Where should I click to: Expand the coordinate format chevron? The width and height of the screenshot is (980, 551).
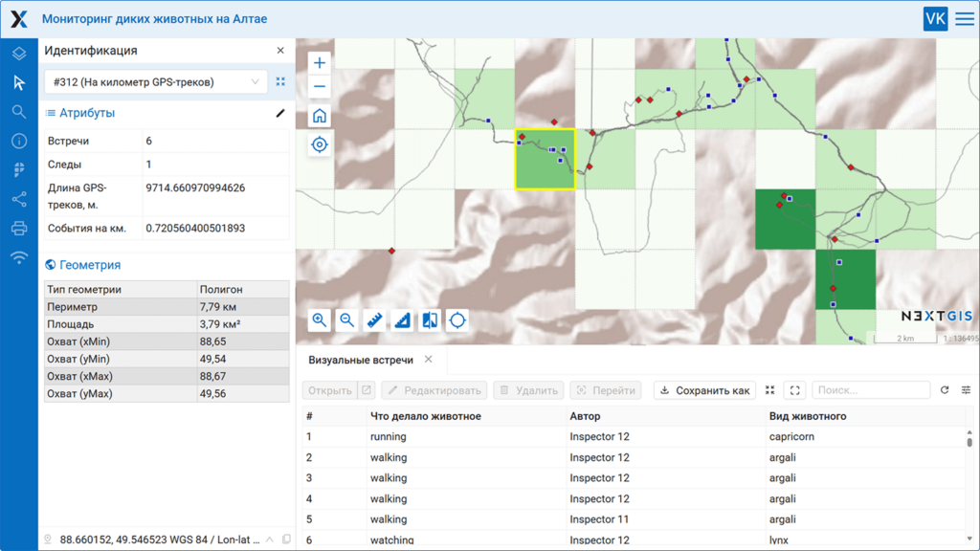[x=269, y=540]
